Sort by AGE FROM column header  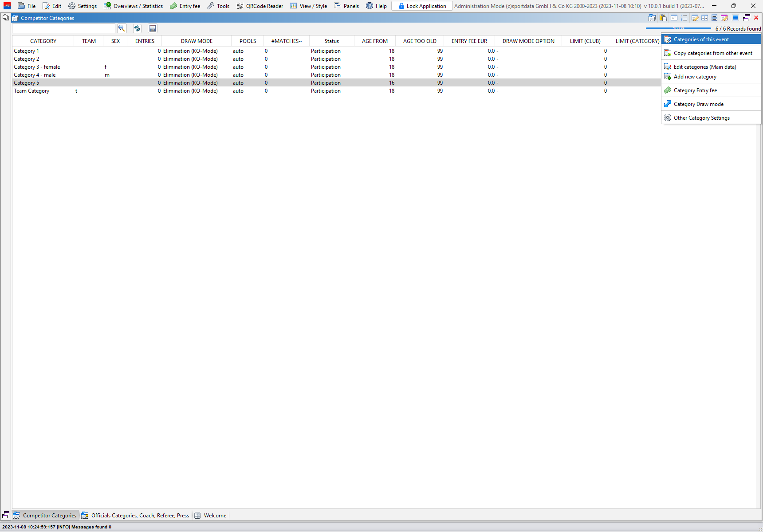(x=375, y=41)
